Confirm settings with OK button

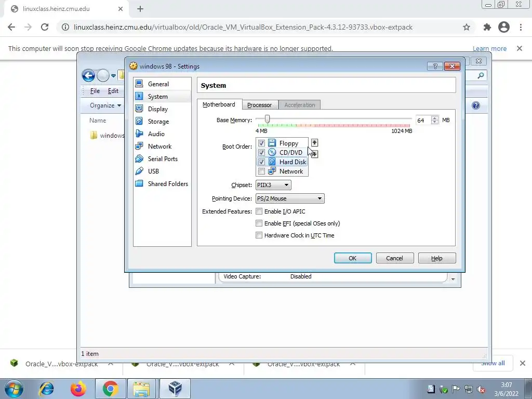[x=353, y=258]
